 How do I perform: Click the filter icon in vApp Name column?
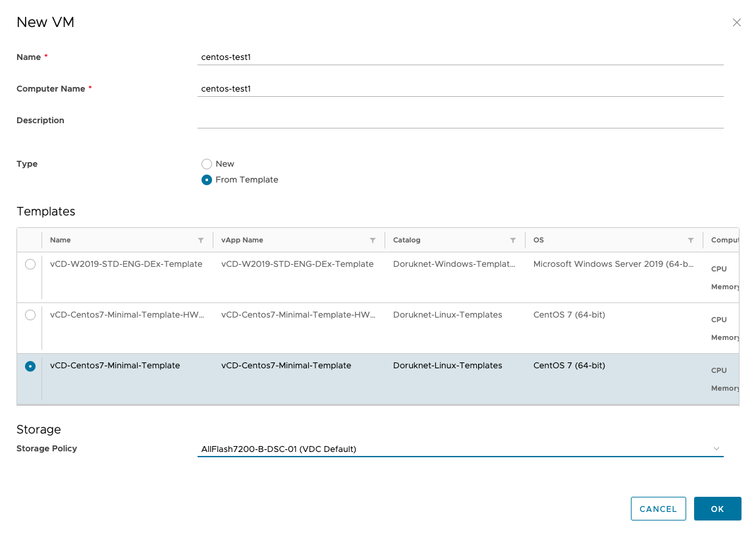[x=373, y=240]
